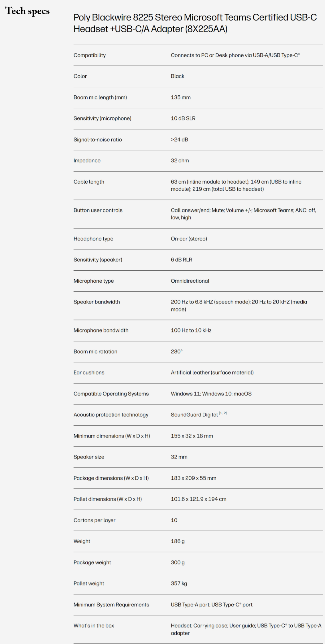Click the What's in the box label
Viewport: 325px width, 644px height.
94,626
